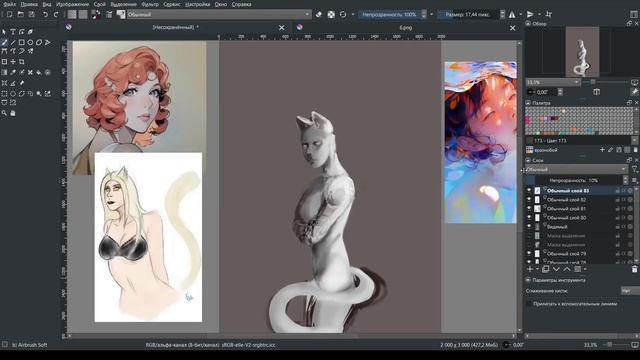Select the Fill bucket tool
The width and height of the screenshot is (640, 360).
[x=39, y=72]
